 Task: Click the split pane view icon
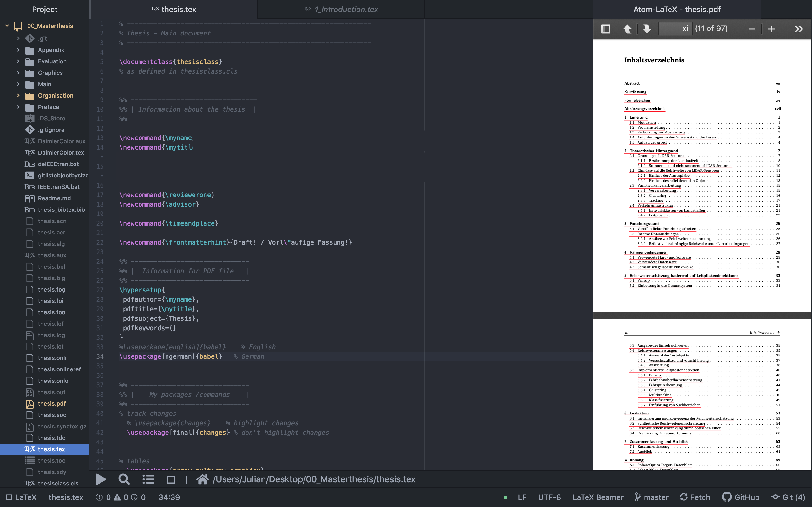click(x=605, y=29)
